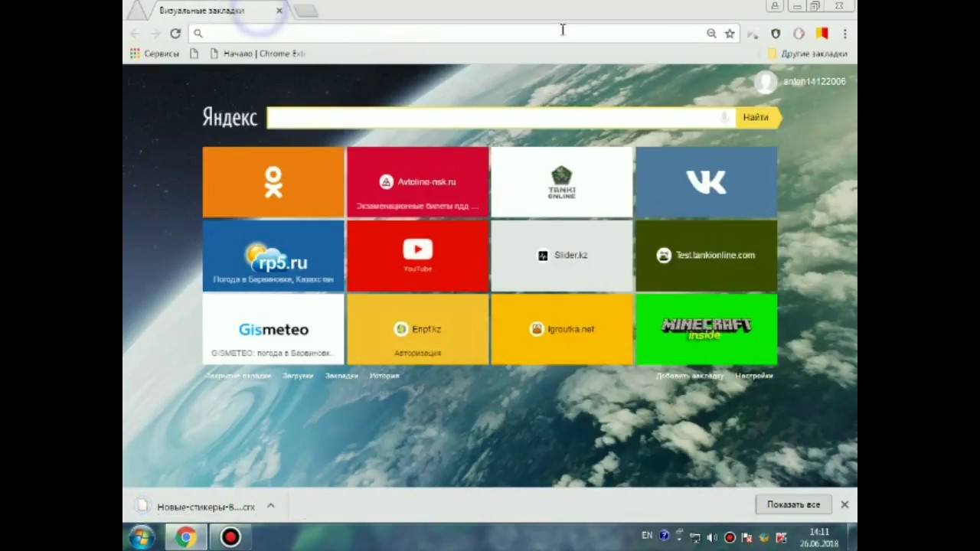
Task: Open the round Opera-style extension icon
Action: click(x=799, y=33)
